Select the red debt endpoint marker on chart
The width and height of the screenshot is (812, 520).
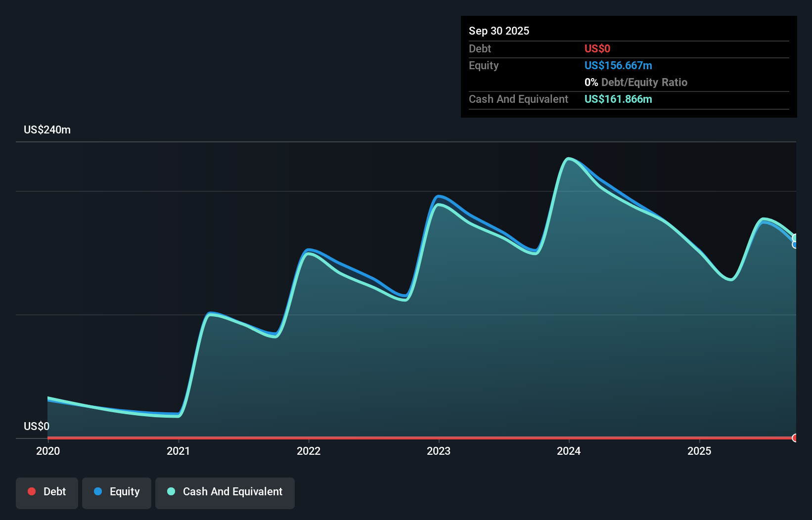click(x=795, y=438)
